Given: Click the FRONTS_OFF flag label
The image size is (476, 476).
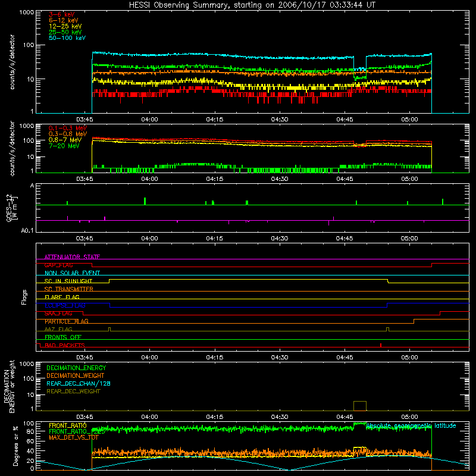Looking at the screenshot, I should pyautogui.click(x=63, y=337).
